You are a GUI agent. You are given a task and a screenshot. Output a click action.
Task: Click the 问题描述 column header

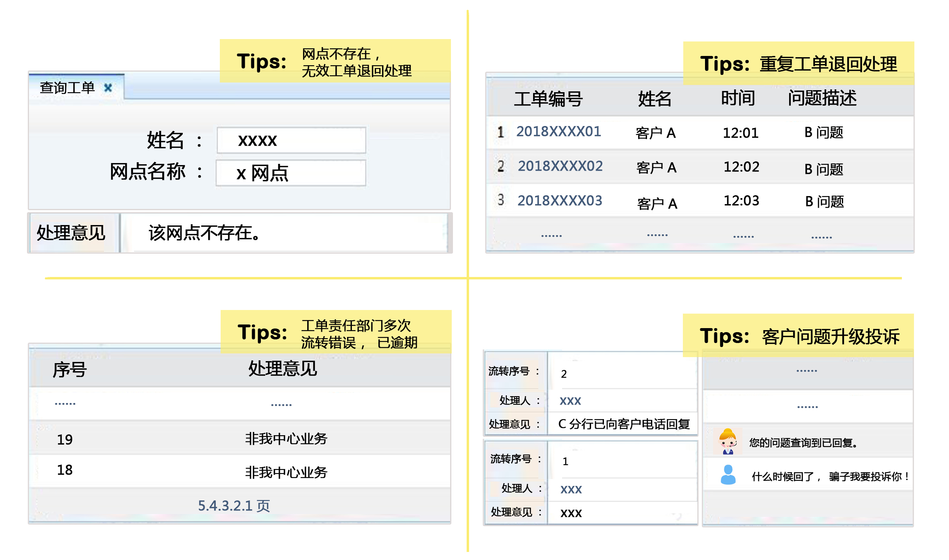pos(822,98)
